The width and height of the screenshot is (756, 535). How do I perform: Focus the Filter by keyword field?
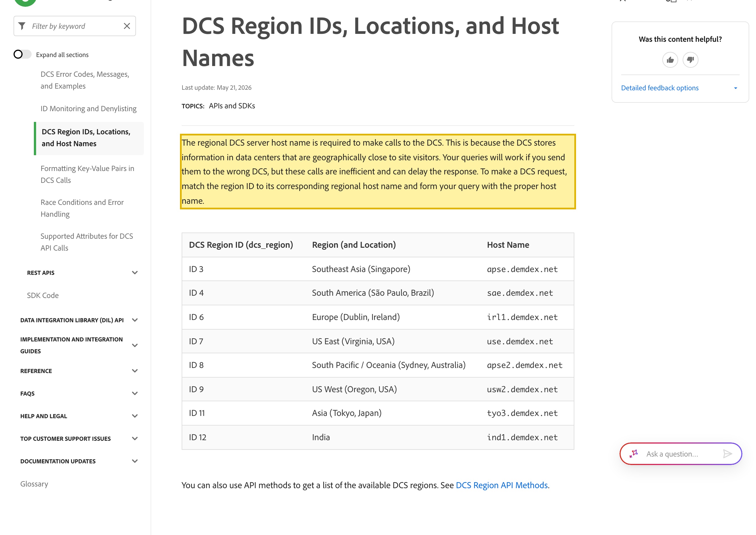coord(75,26)
